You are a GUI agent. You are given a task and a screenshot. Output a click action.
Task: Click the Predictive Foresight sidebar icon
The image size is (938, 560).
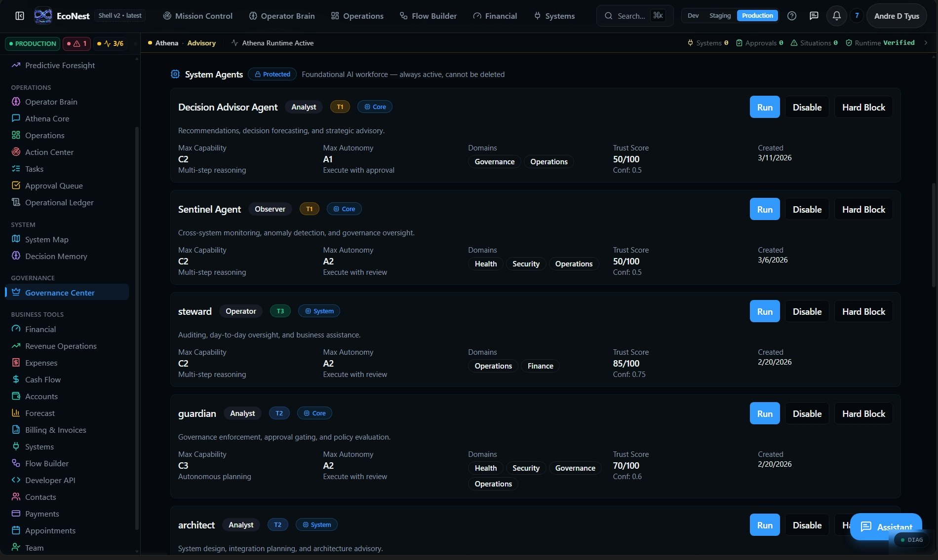tap(16, 65)
